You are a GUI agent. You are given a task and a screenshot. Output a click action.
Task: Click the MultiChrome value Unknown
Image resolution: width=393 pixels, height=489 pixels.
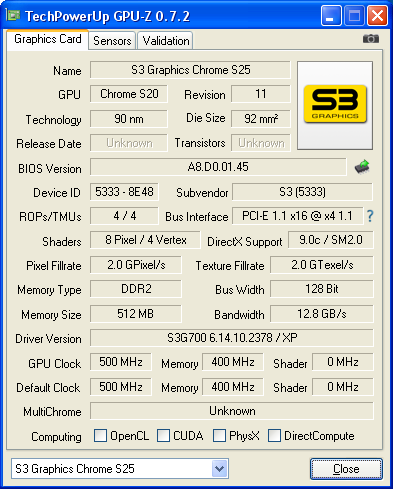232,411
